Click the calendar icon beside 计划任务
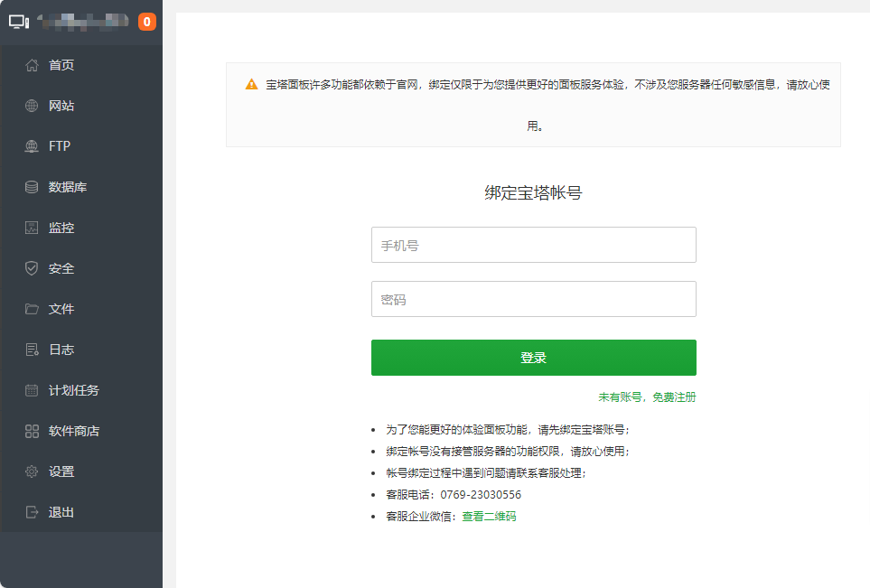This screenshot has width=870, height=588. click(x=32, y=390)
